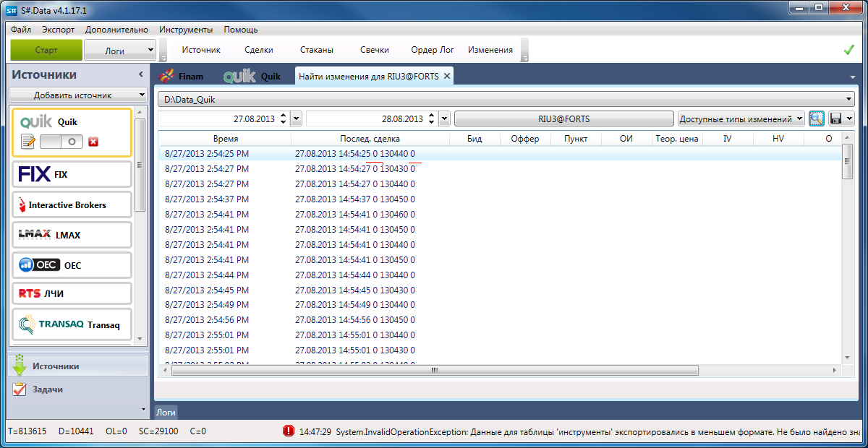
Task: Click the IV column header
Action: point(728,138)
